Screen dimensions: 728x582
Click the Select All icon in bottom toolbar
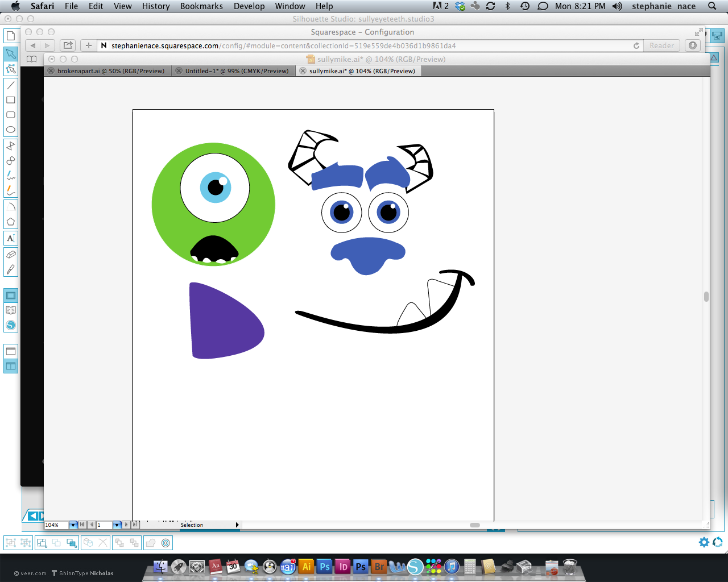click(x=42, y=543)
